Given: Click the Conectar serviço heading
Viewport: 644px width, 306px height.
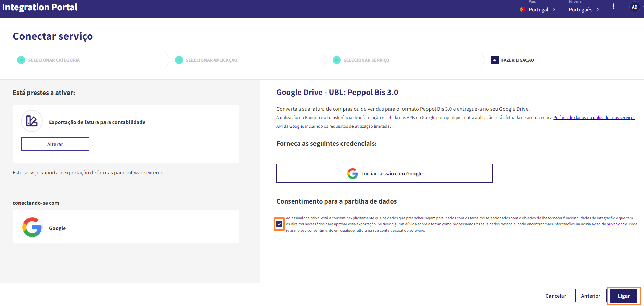Looking at the screenshot, I should click(x=53, y=36).
